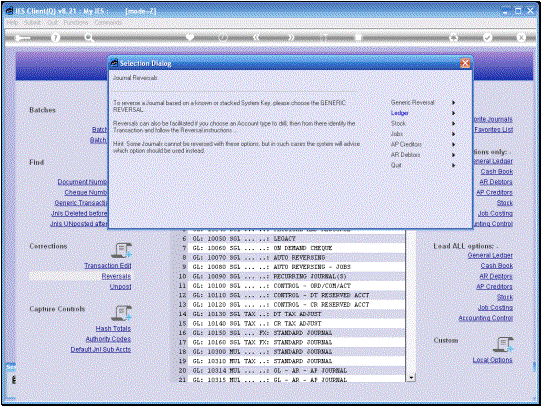This screenshot has width=541, height=406.
Task: Click the clock icon in toolbar
Action: (x=223, y=38)
